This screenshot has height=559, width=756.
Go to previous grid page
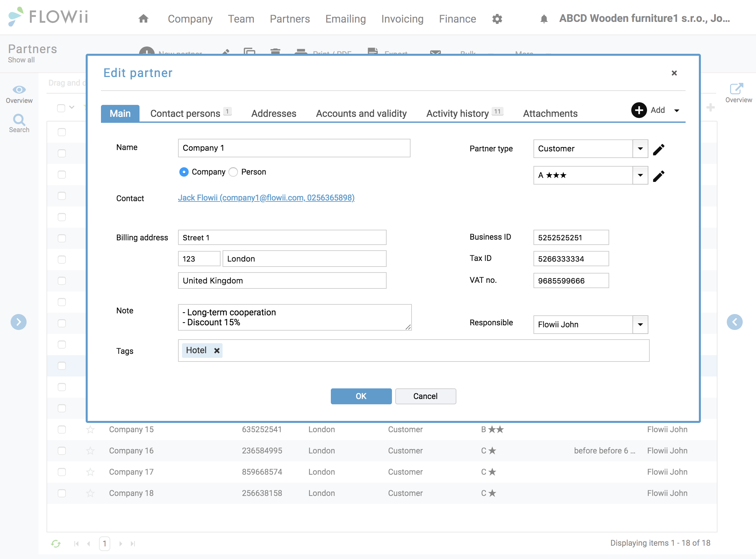pos(89,543)
